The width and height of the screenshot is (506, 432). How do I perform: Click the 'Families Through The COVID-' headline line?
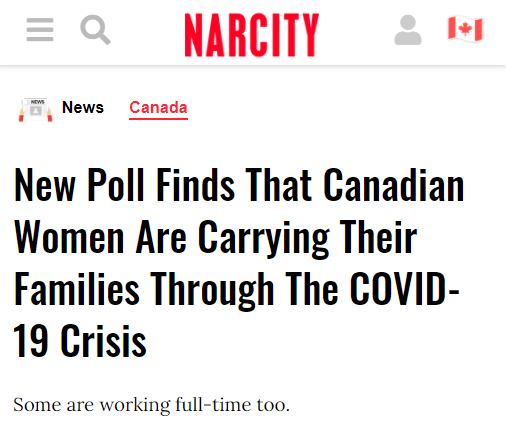coord(237,289)
